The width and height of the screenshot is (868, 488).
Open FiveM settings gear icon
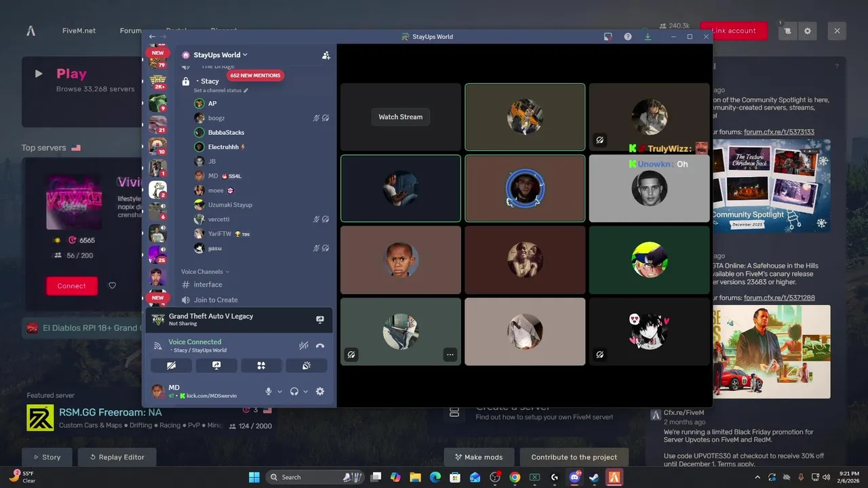click(x=808, y=30)
